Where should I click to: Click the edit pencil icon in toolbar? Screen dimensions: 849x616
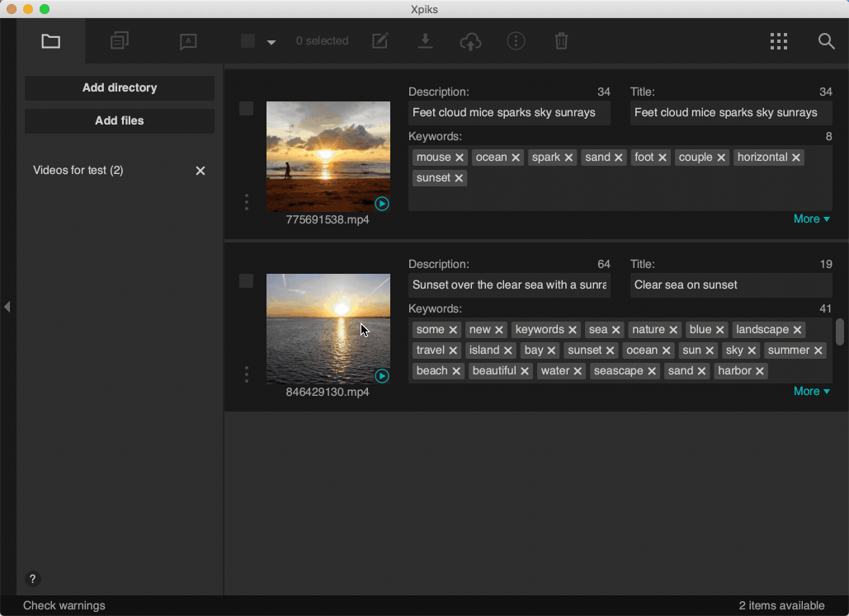(x=380, y=41)
